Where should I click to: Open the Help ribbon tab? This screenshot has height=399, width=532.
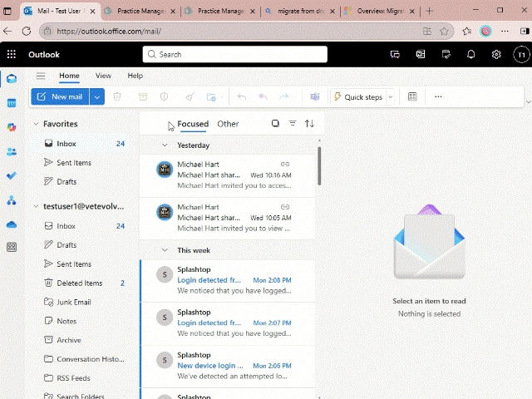pos(135,76)
